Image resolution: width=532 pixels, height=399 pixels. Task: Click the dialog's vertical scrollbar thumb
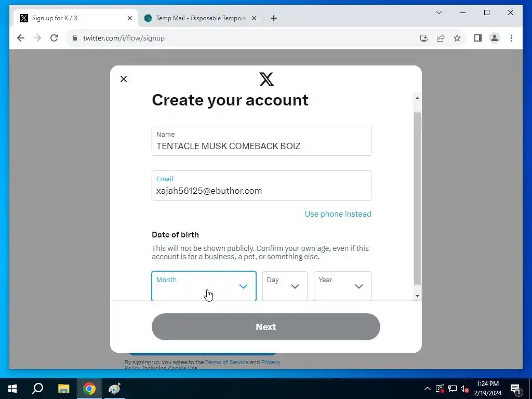click(417, 198)
